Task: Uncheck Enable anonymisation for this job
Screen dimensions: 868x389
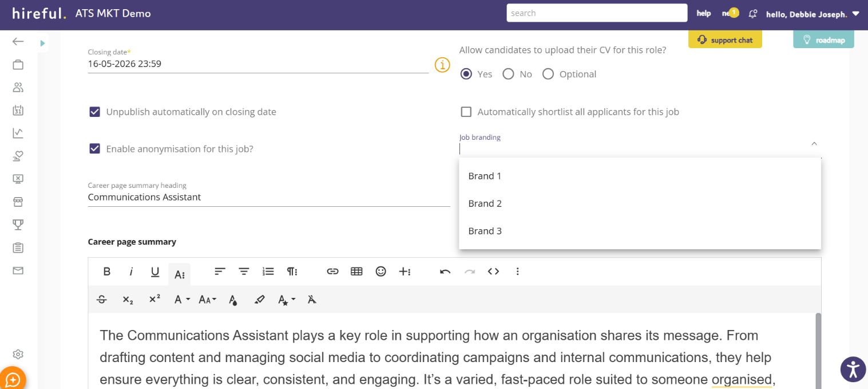Action: 95,149
